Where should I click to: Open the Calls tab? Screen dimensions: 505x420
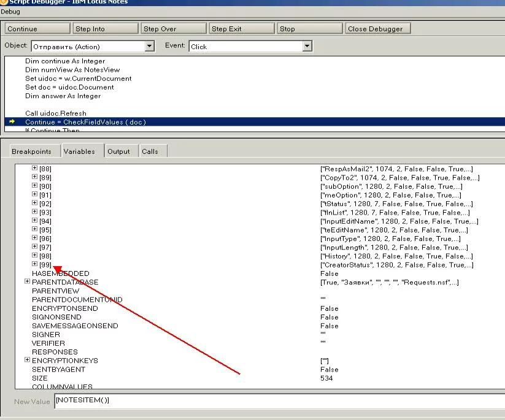coord(150,151)
